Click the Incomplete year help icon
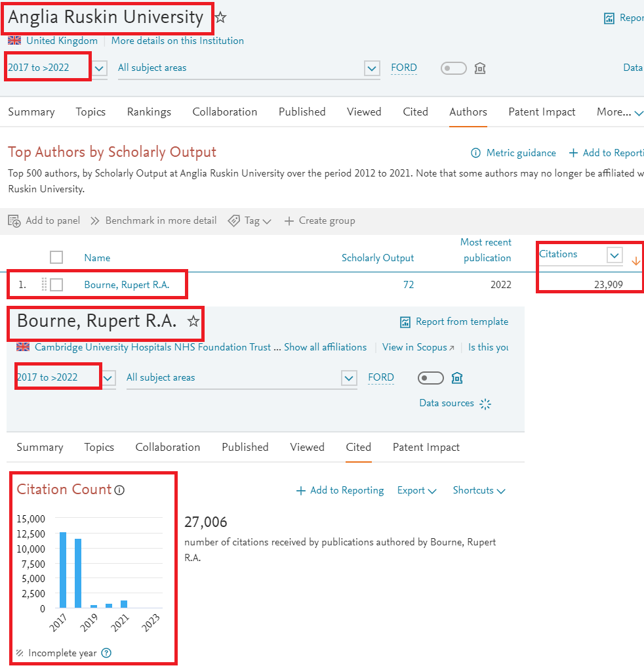The image size is (644, 672). click(x=106, y=653)
